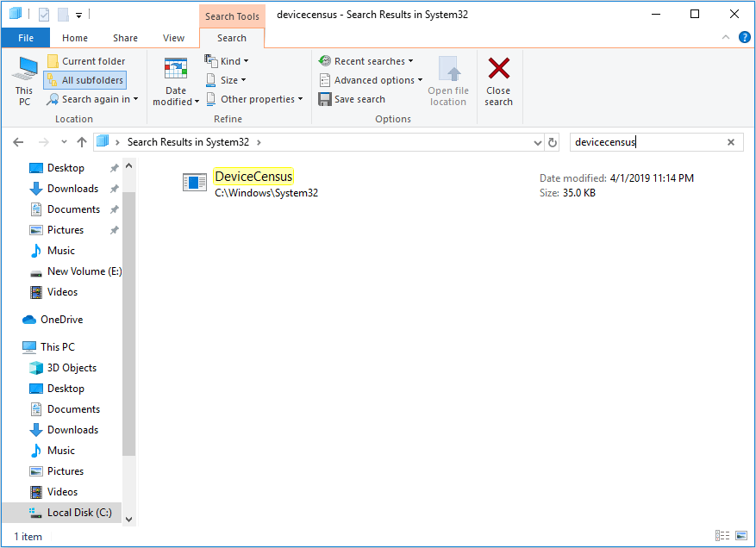
Task: Click the DeviceCensus path C:\Windows\System32
Action: pos(266,193)
